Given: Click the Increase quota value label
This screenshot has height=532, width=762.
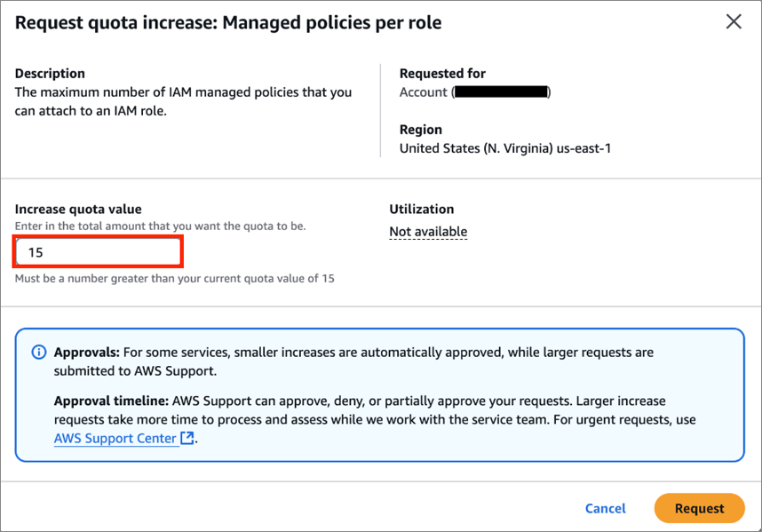Looking at the screenshot, I should [78, 210].
